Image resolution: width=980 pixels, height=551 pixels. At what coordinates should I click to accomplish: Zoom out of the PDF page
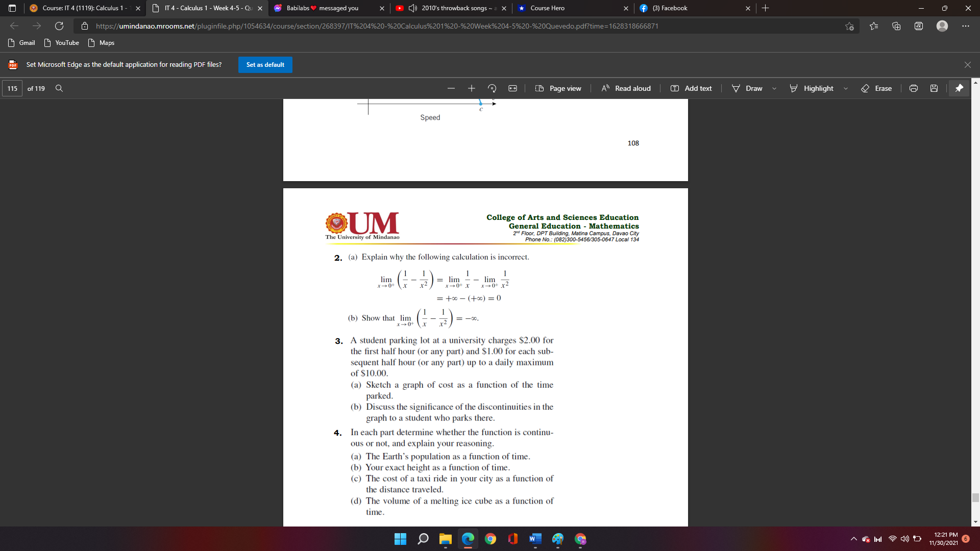tap(451, 88)
